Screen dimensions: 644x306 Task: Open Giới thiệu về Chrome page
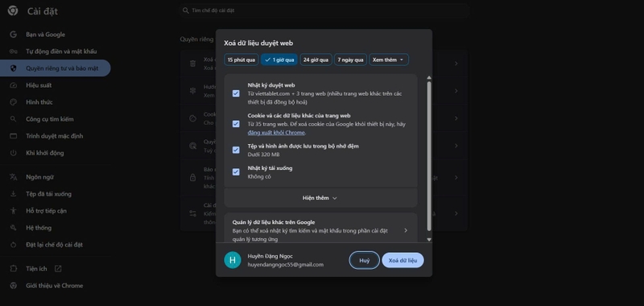coord(55,285)
